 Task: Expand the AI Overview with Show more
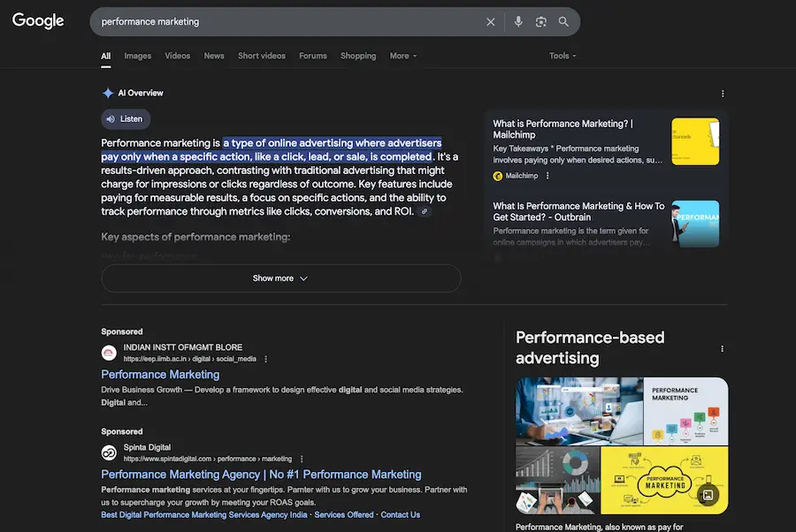[280, 278]
